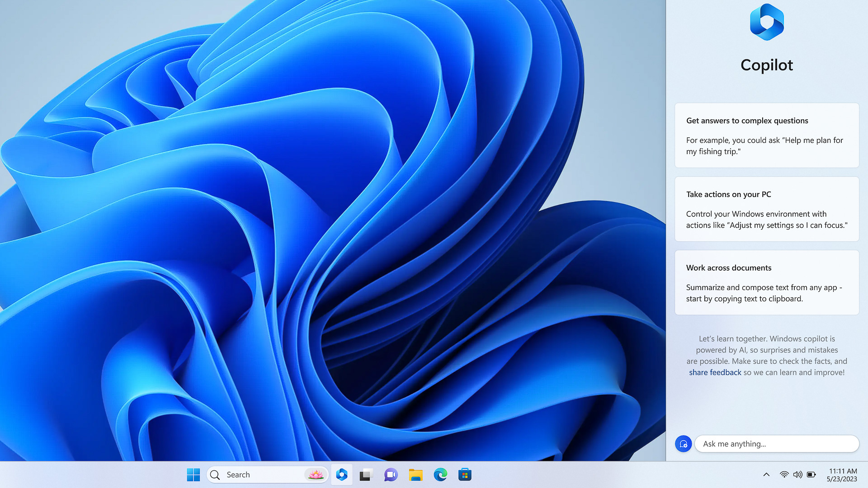Click the clock and date display

point(842,474)
